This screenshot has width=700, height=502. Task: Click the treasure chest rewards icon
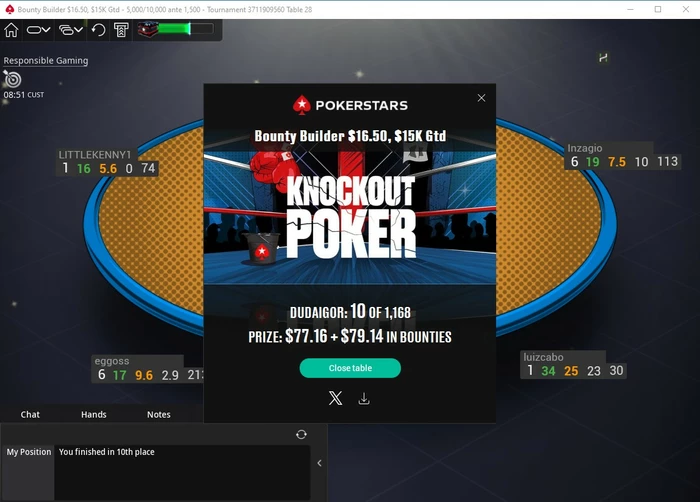pyautogui.click(x=148, y=29)
